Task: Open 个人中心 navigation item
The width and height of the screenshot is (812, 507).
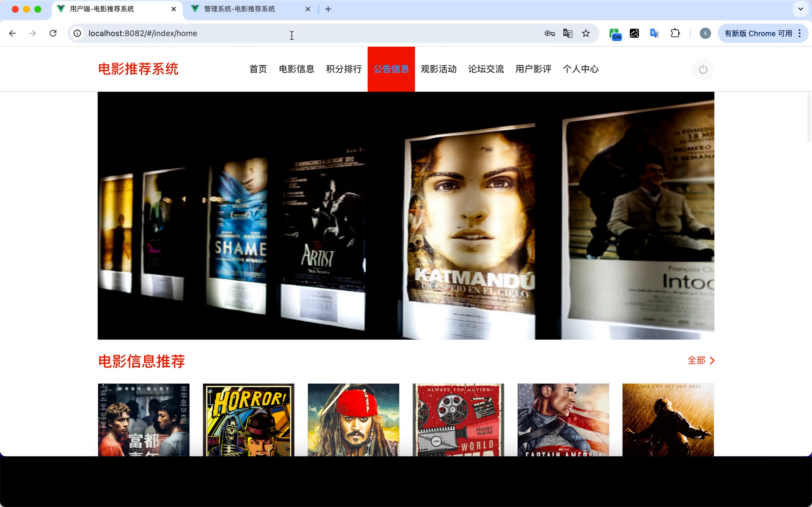Action: pyautogui.click(x=580, y=69)
